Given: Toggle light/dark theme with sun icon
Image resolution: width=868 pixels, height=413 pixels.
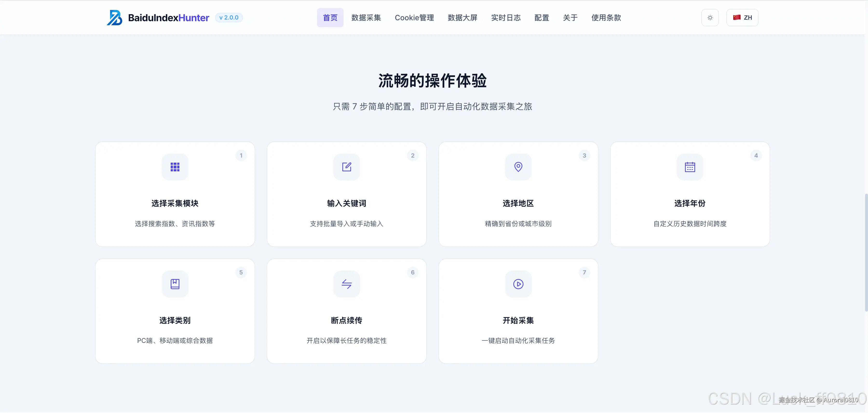Looking at the screenshot, I should 710,17.
